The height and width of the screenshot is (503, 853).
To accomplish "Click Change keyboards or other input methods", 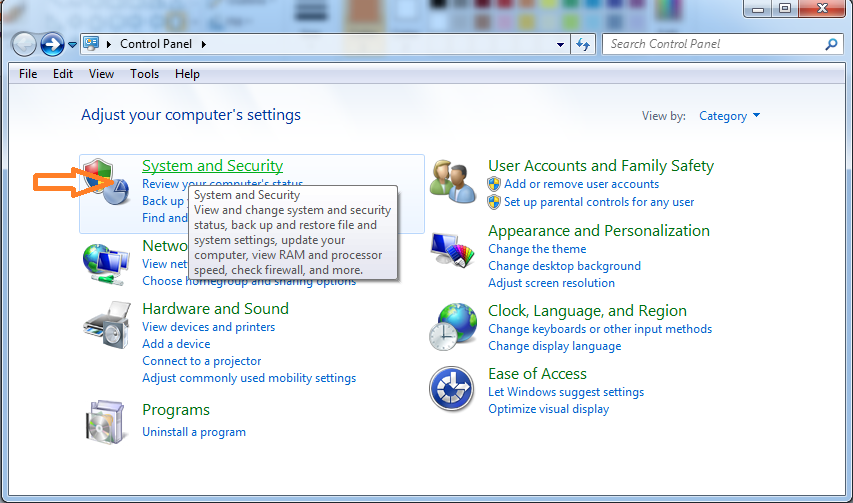I will point(599,329).
